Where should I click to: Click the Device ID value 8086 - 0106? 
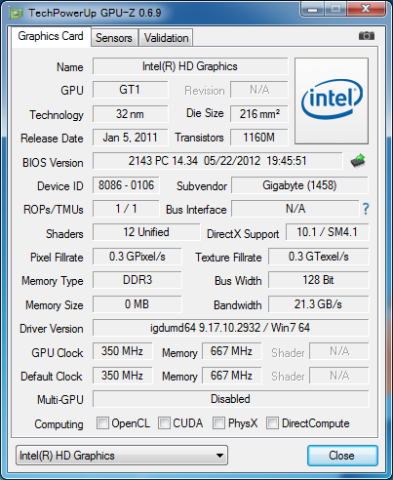126,185
